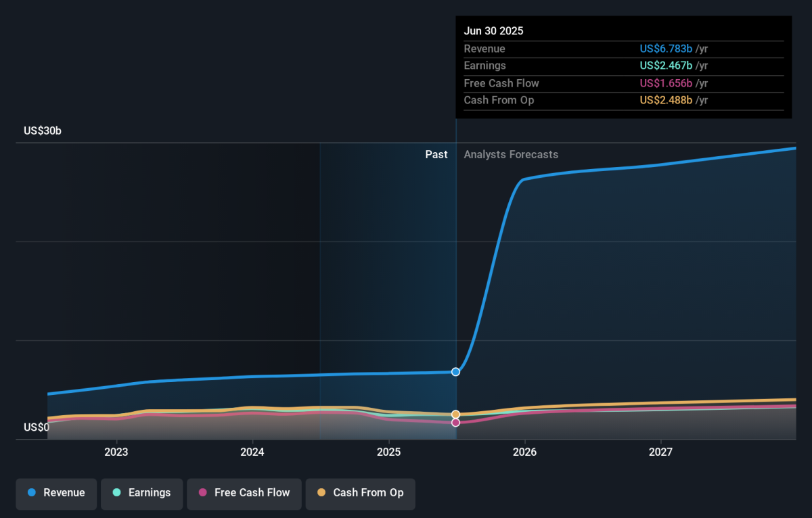This screenshot has width=812, height=518.
Task: Click the US$30b y-axis label
Action: (43, 131)
